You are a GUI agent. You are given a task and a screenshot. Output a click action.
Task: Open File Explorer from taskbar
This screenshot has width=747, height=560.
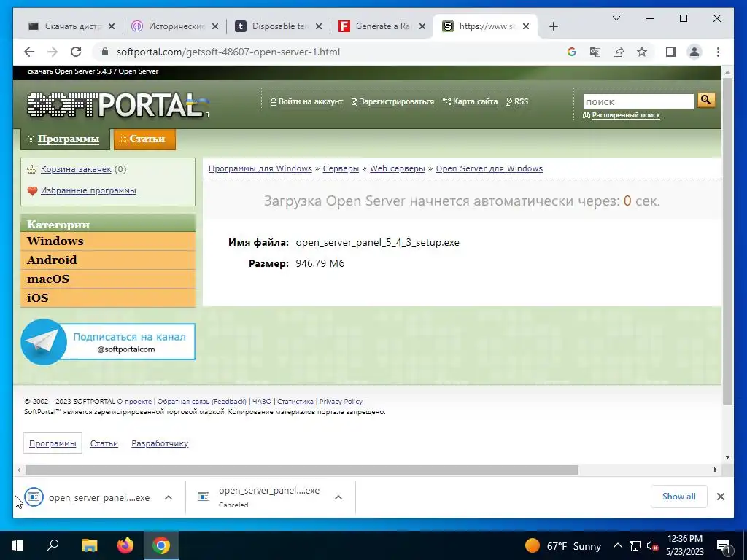89,545
